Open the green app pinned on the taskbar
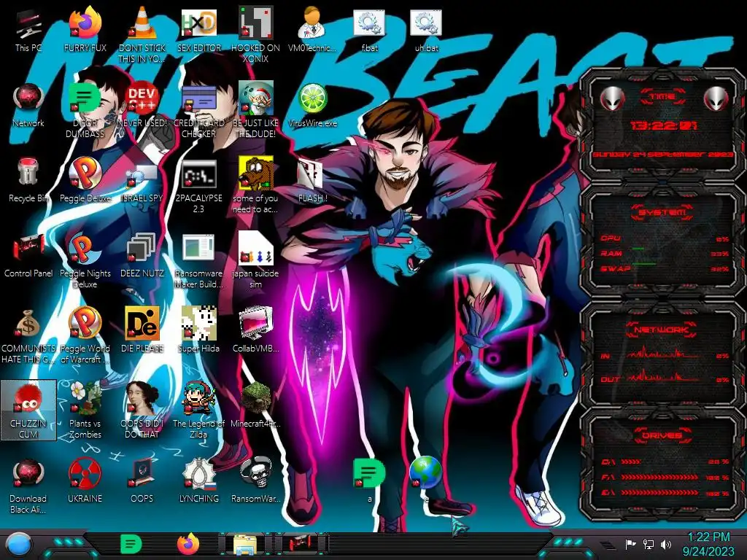The image size is (747, 560). 131,544
